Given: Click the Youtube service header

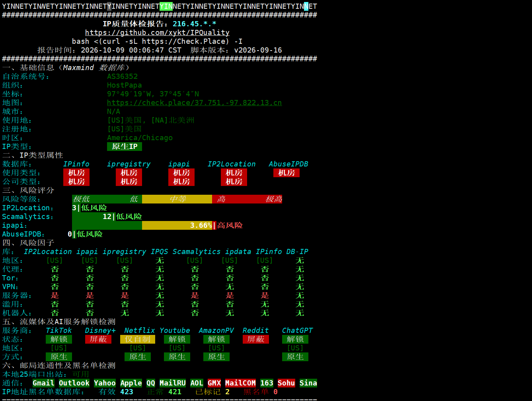Looking at the screenshot, I should (175, 331).
